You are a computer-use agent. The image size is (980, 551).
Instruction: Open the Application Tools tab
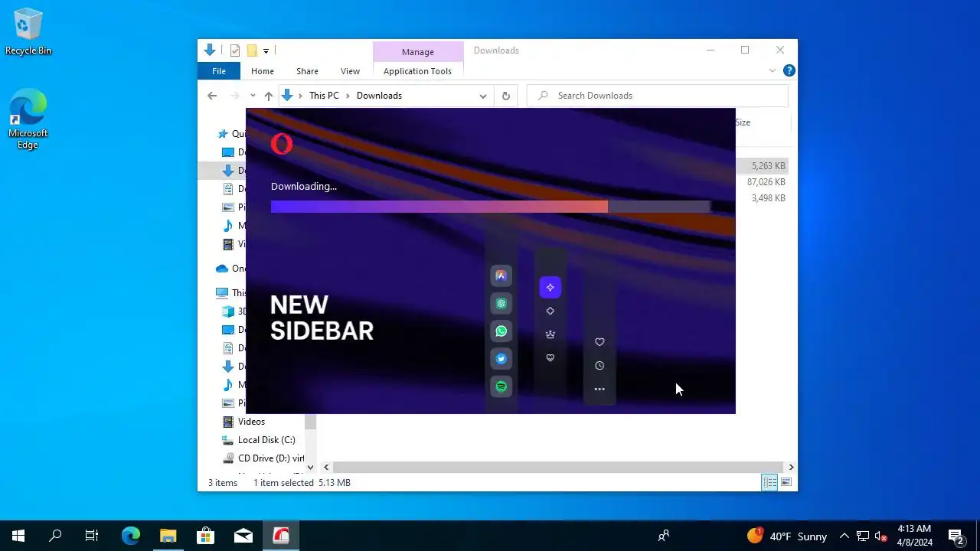tap(417, 71)
